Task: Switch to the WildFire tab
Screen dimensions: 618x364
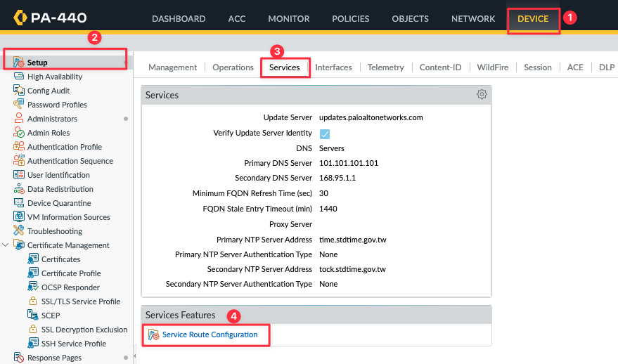Action: pyautogui.click(x=493, y=67)
